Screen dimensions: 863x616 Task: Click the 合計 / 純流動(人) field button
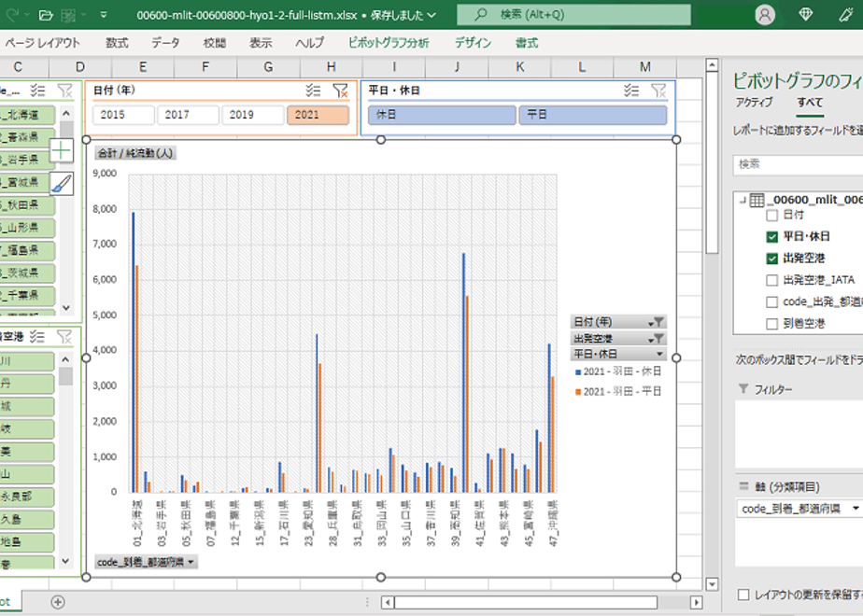coord(135,153)
